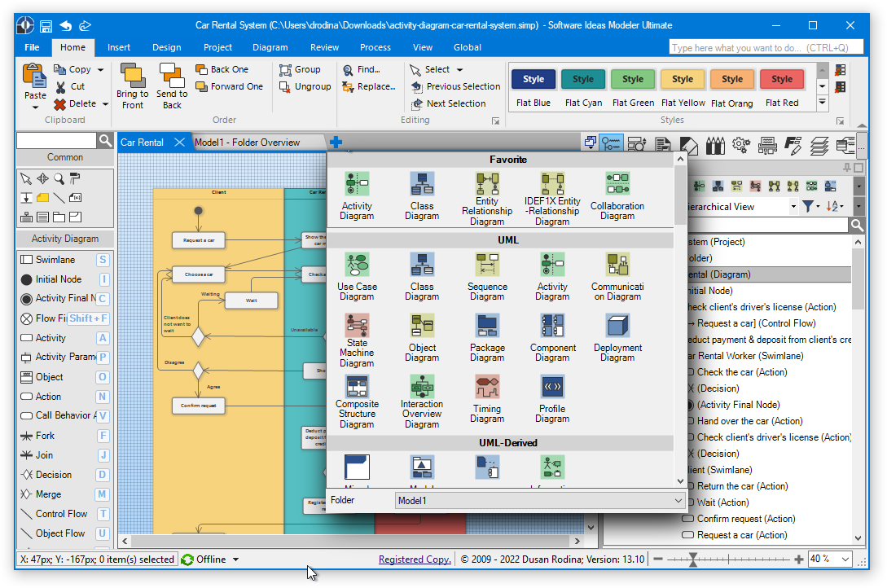This screenshot has height=588, width=887.
Task: Pick the Decision element tool
Action: click(x=54, y=475)
